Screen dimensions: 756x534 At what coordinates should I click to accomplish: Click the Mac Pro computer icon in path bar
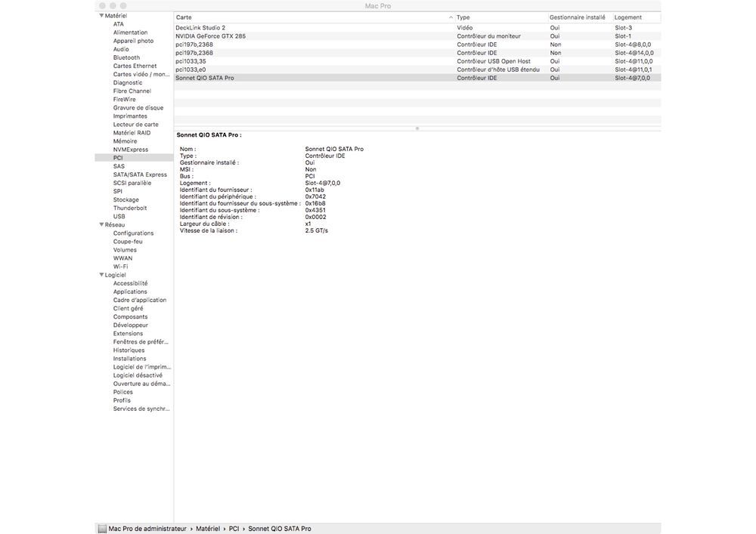[102, 529]
